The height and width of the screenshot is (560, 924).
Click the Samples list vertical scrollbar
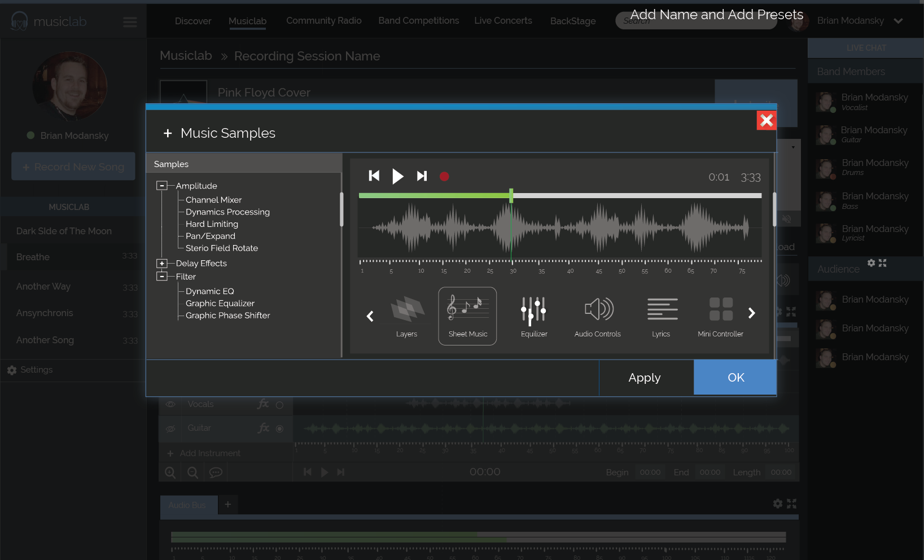(x=341, y=209)
